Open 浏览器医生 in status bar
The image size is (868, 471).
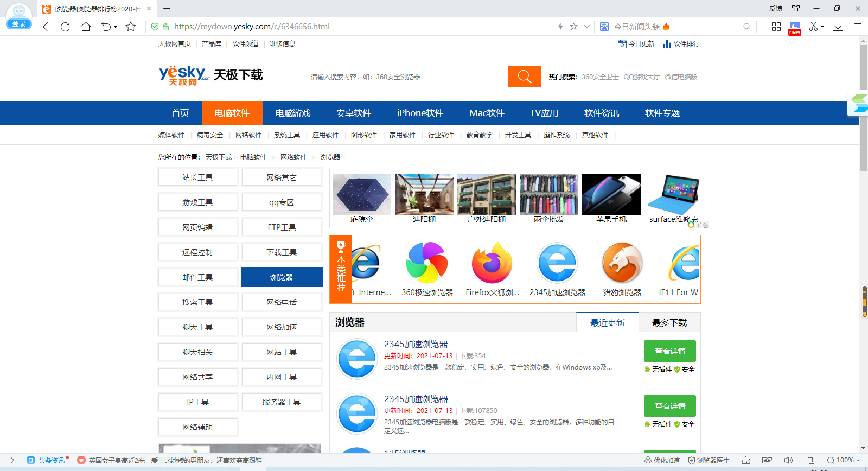(x=709, y=460)
